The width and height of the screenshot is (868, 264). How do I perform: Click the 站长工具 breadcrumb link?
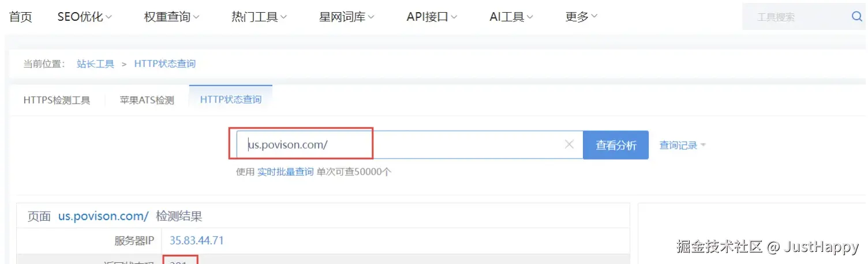[95, 64]
